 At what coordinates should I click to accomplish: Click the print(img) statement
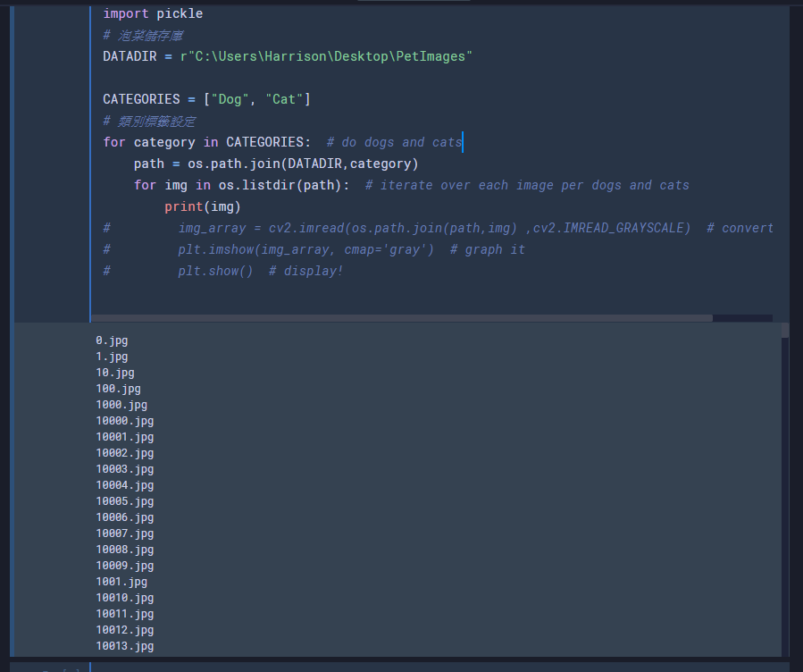202,207
